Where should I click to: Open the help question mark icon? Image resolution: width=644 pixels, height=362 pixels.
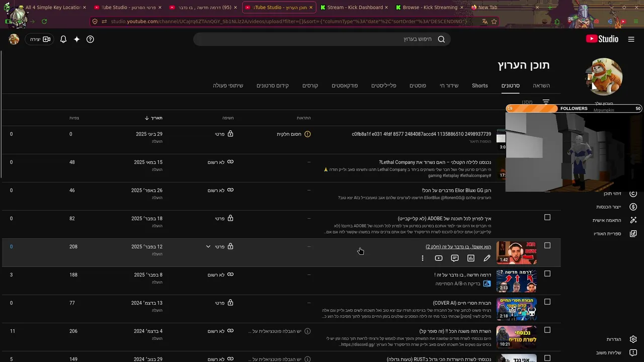click(x=90, y=39)
